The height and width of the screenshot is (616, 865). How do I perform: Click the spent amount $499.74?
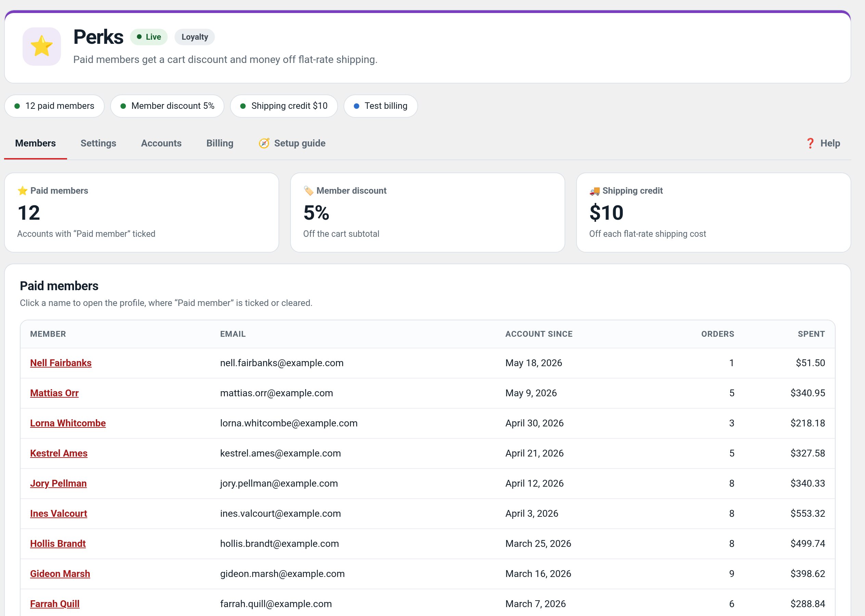tap(808, 543)
